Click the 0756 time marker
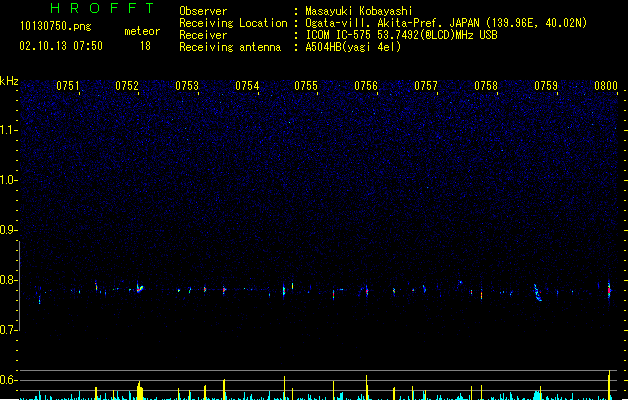This screenshot has width=629, height=400. (366, 86)
